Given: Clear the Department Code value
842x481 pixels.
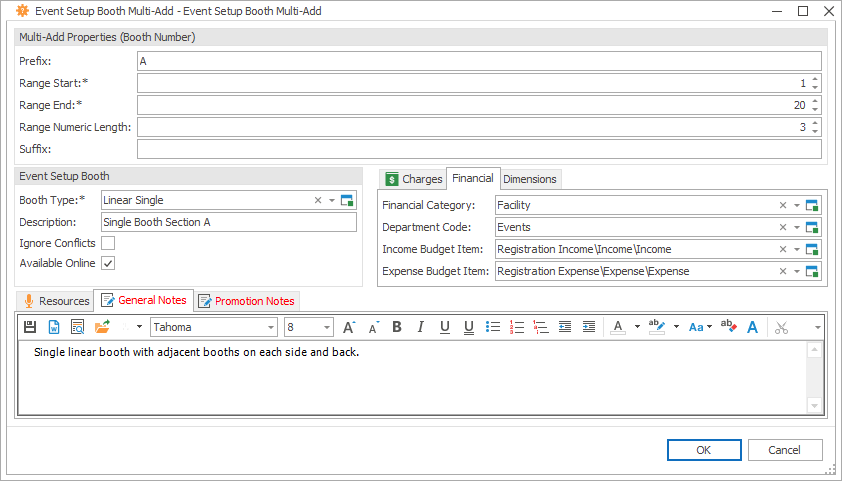Looking at the screenshot, I should coord(783,227).
